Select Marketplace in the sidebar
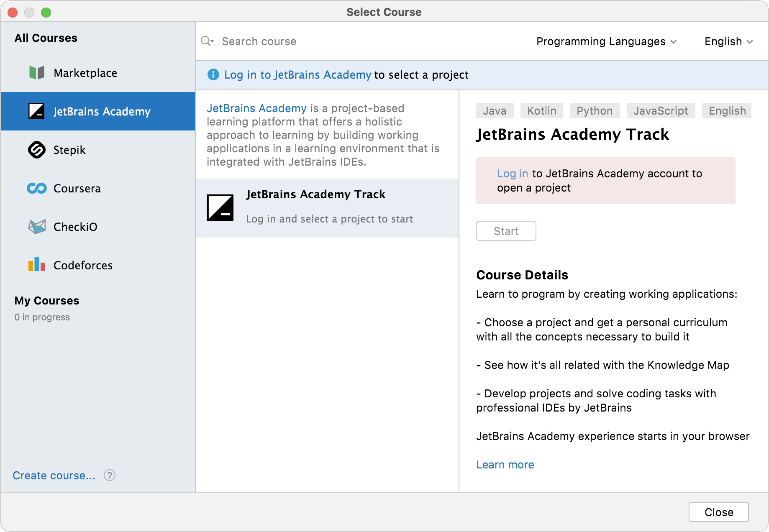Viewport: 769px width, 532px height. point(98,73)
